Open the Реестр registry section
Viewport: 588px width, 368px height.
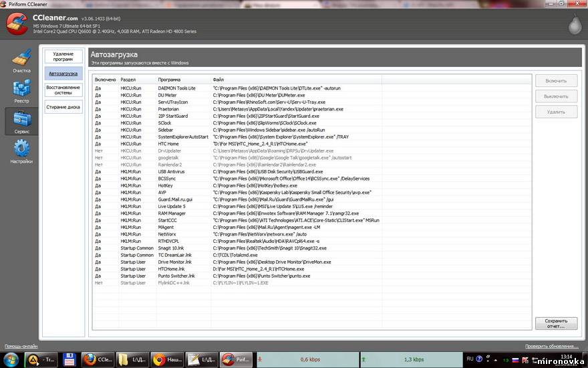tap(21, 92)
